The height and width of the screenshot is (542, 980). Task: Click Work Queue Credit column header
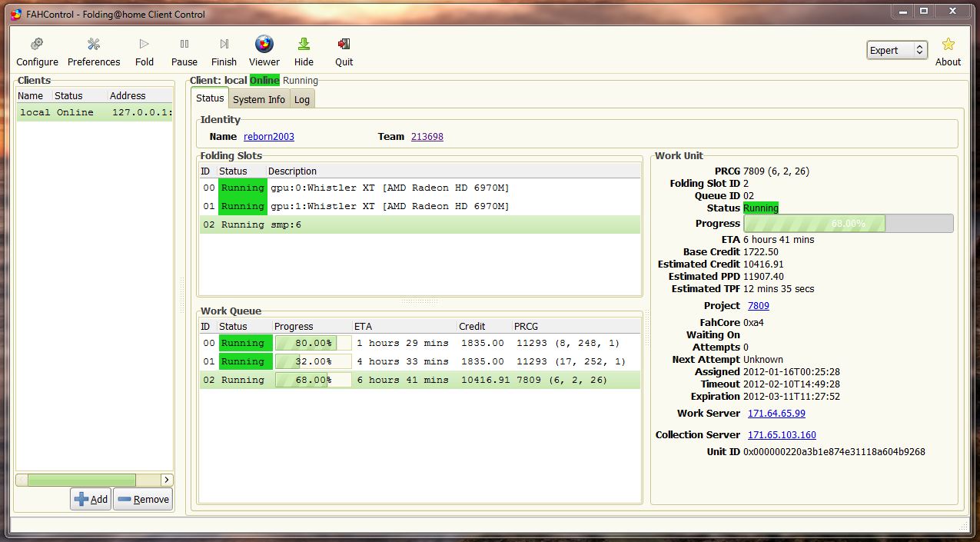[484, 326]
